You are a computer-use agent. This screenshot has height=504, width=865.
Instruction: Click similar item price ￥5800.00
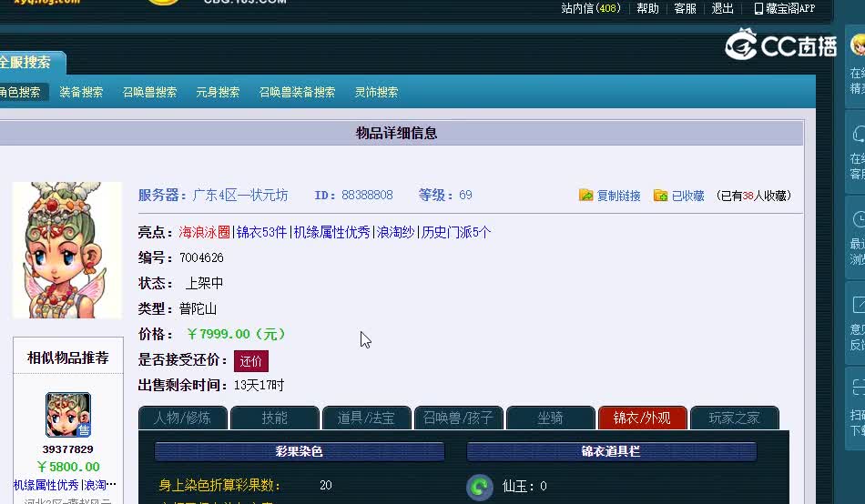(68, 467)
